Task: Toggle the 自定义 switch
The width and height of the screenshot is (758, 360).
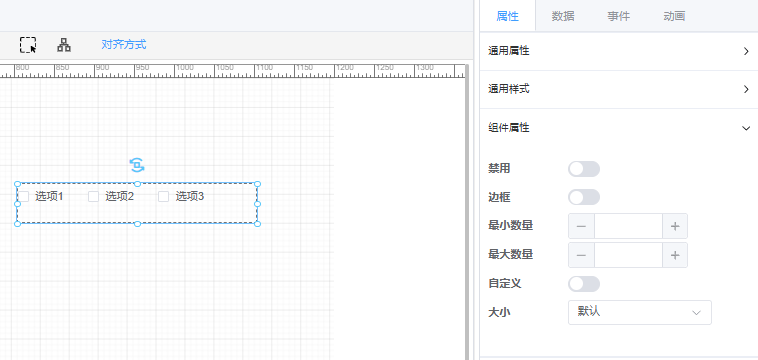Action: [584, 284]
